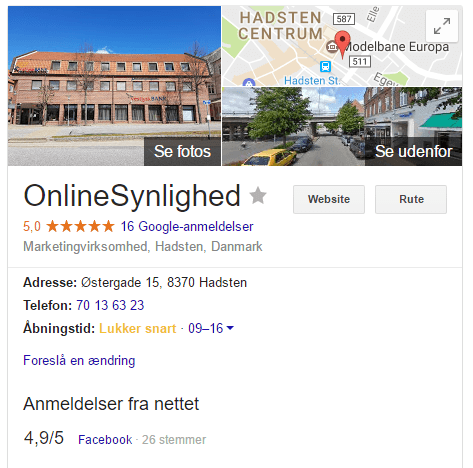The height and width of the screenshot is (468, 473).
Task: Click the Hadsten St. train station icon
Action: (x=325, y=66)
